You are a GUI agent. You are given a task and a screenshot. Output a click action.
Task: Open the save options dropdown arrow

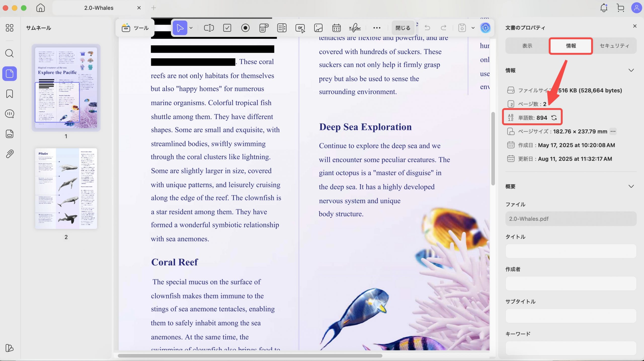[x=473, y=28]
